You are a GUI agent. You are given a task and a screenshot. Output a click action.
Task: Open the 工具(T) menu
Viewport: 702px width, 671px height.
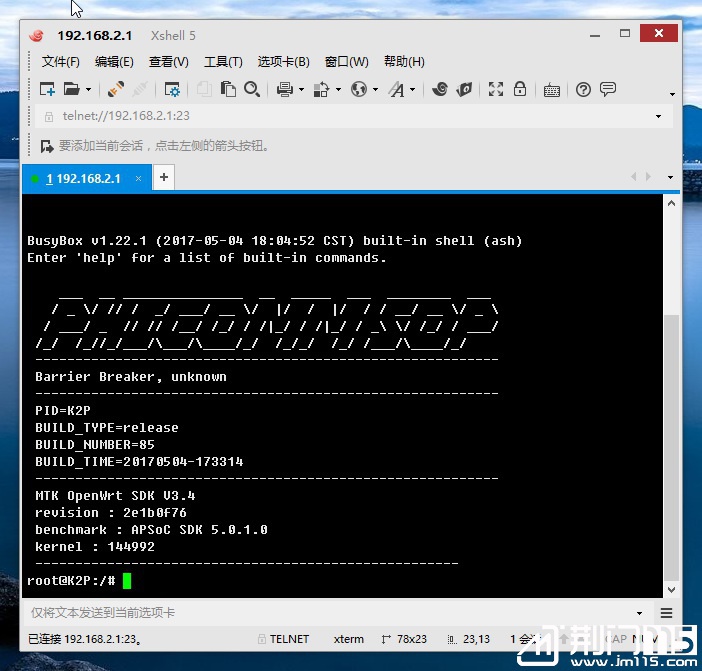tap(223, 61)
